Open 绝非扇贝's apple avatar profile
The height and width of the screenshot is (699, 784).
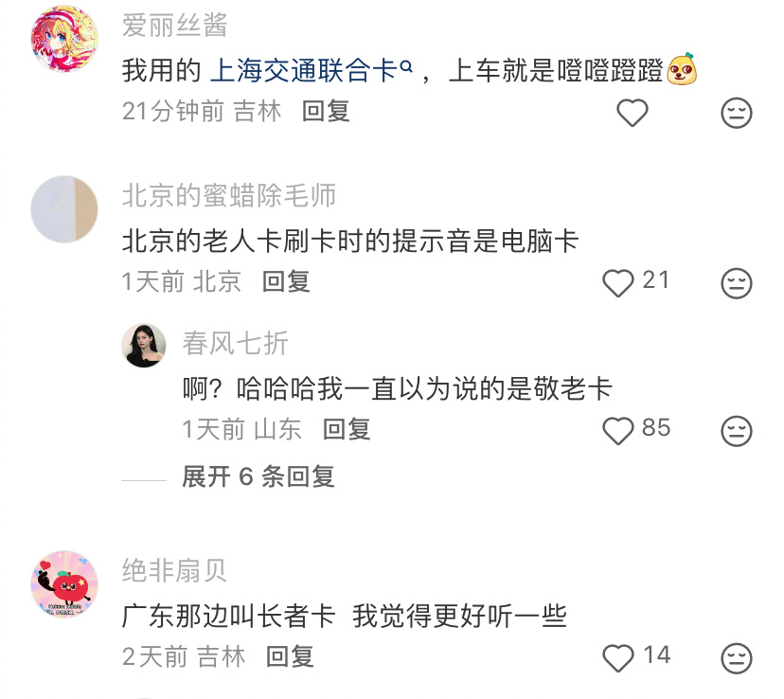click(x=64, y=584)
